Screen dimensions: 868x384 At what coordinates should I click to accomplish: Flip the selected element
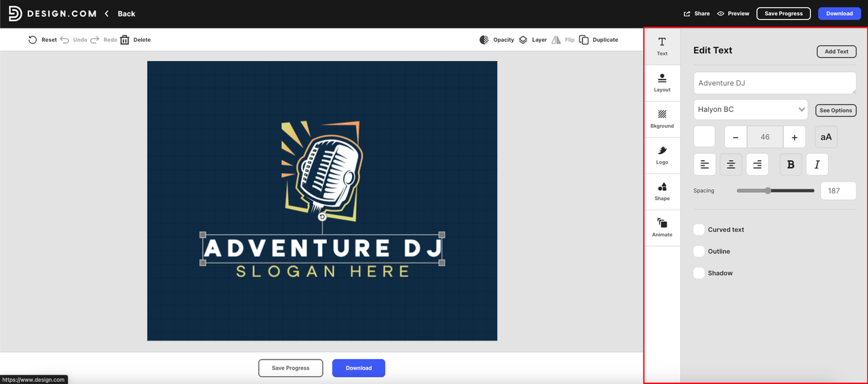pyautogui.click(x=563, y=40)
